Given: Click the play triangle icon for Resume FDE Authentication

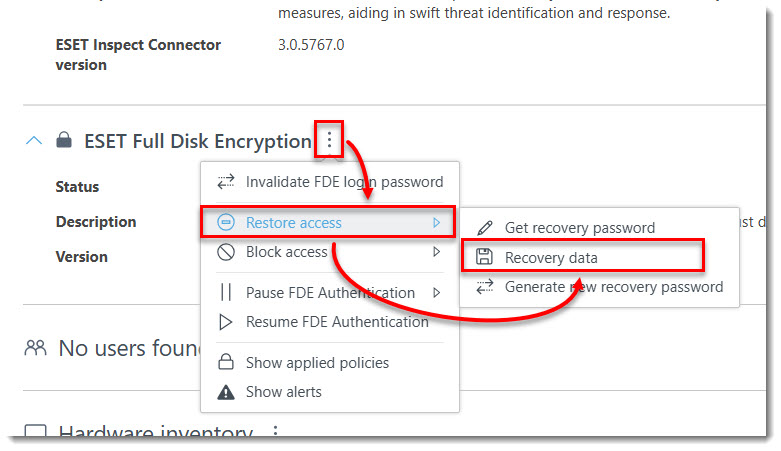Looking at the screenshot, I should pyautogui.click(x=226, y=322).
